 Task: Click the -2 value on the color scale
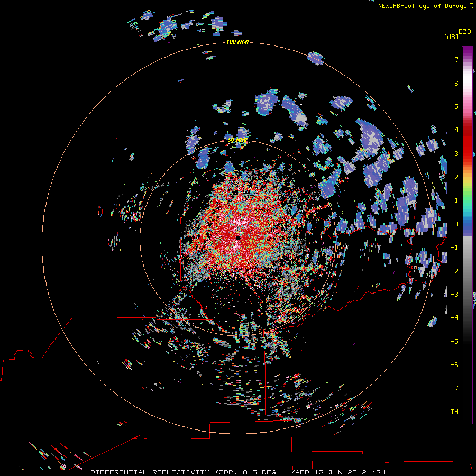(x=454, y=271)
